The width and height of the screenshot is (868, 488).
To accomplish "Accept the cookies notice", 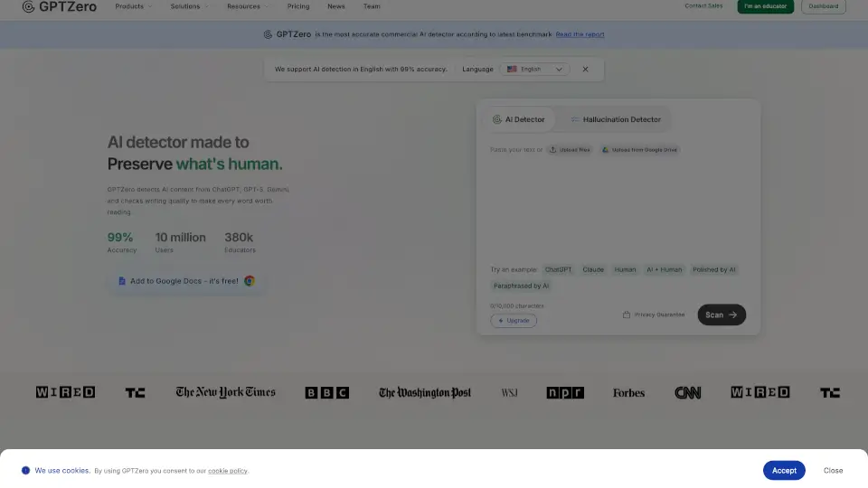I will click(x=784, y=470).
